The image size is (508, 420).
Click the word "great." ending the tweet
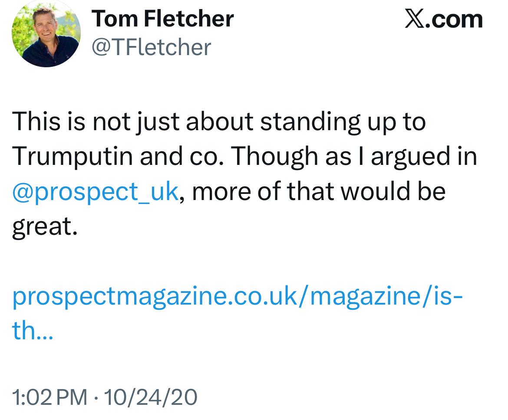coord(44,226)
